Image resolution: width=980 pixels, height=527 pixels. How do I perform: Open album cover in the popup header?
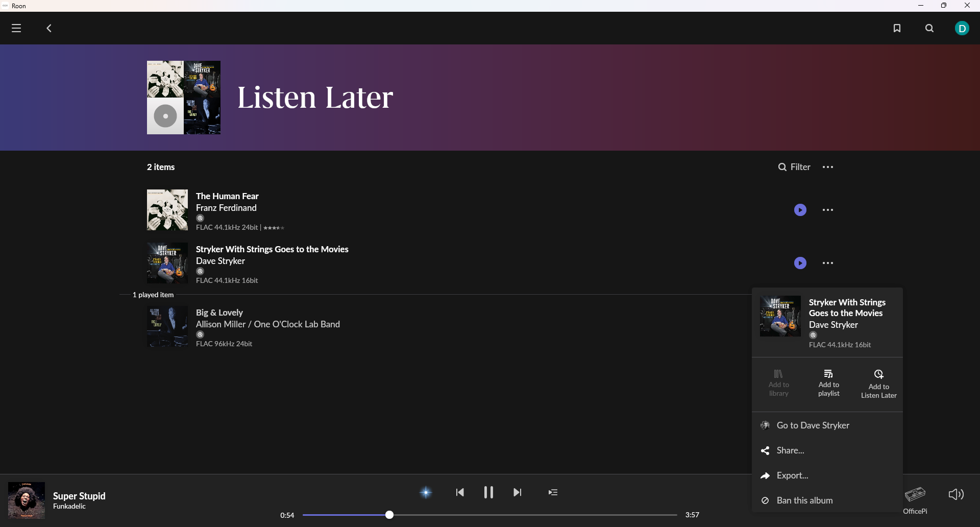click(780, 316)
